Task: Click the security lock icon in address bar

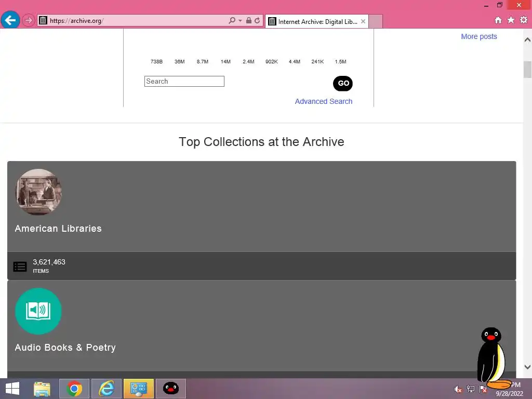Action: coord(249,20)
